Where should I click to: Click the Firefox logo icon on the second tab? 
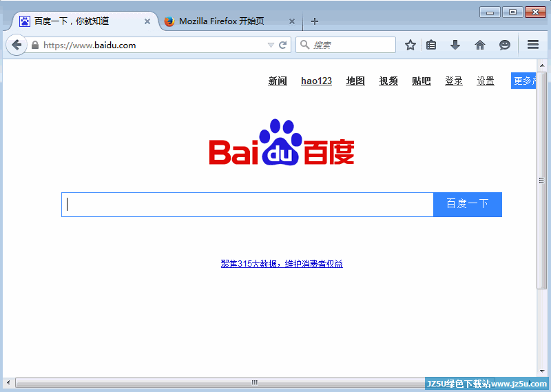tap(169, 21)
